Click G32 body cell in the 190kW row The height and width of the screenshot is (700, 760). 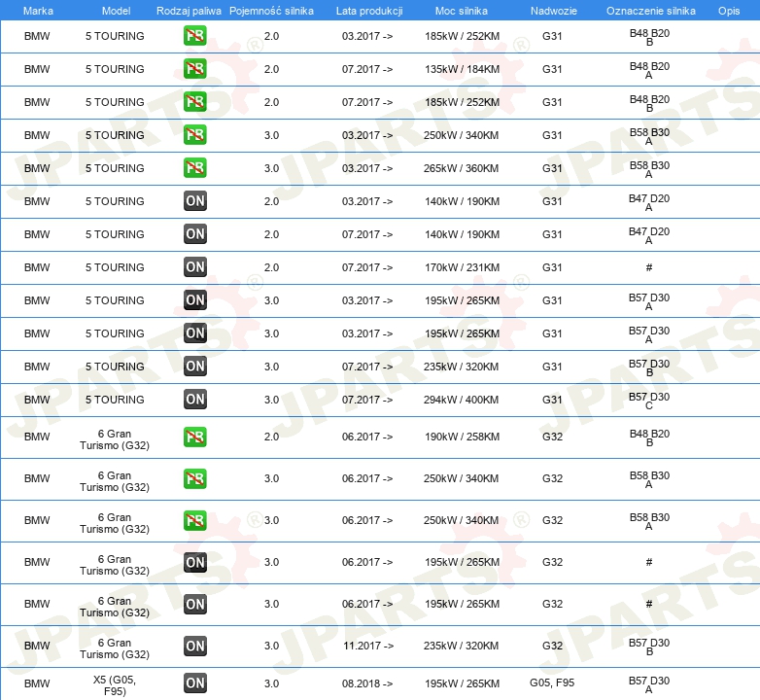552,437
